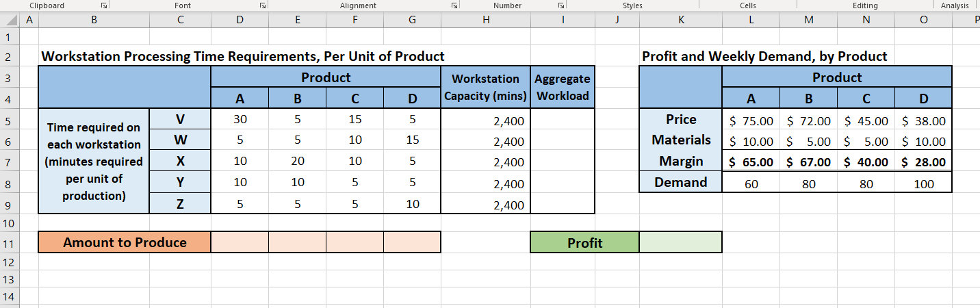Click the empty Aggregate Workload cell for workstation Z
This screenshot has width=980, height=308.
tap(563, 204)
